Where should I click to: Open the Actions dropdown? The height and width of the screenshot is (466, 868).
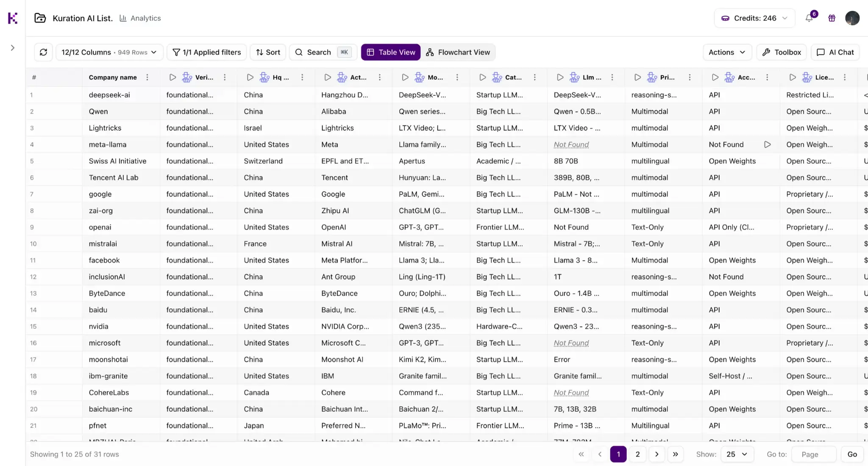(x=726, y=52)
